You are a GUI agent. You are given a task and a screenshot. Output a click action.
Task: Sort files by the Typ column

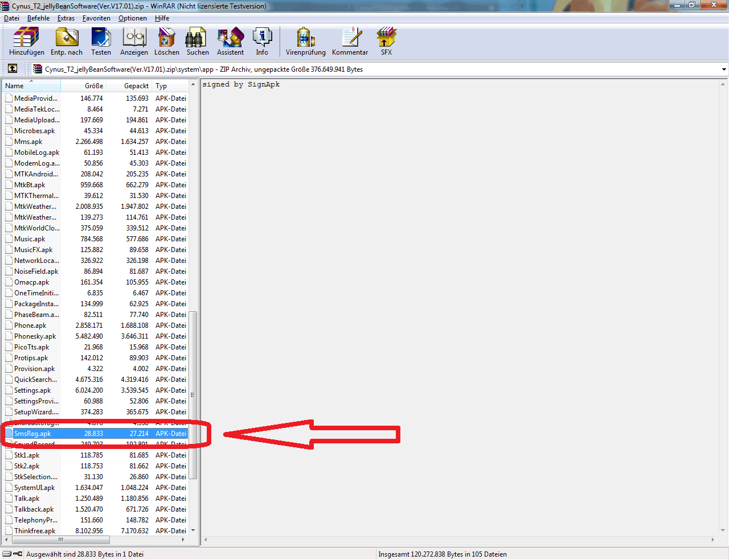point(170,86)
